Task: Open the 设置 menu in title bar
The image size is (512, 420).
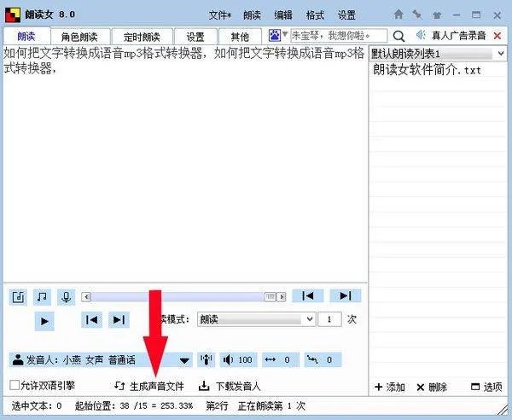Action: pos(346,15)
